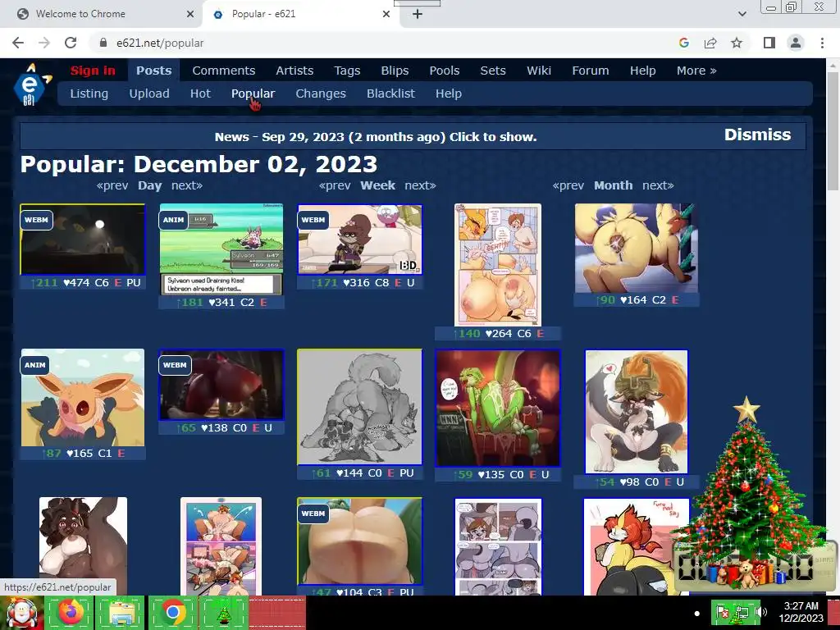Switch to Chrome in the taskbar
Screen dimensions: 840x630
point(172,613)
